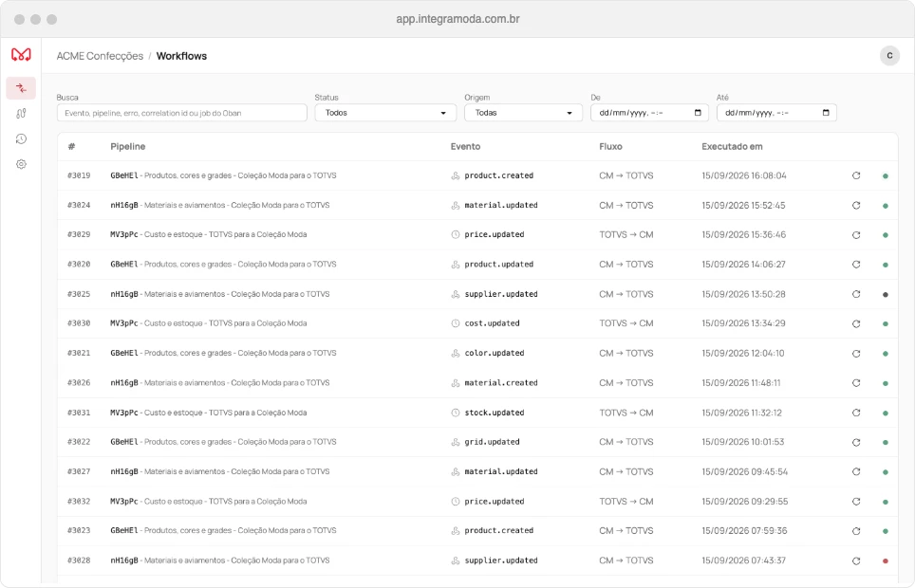Retry workflow #3024 with the refresh icon
Image resolution: width=915 pixels, height=588 pixels.
point(856,206)
